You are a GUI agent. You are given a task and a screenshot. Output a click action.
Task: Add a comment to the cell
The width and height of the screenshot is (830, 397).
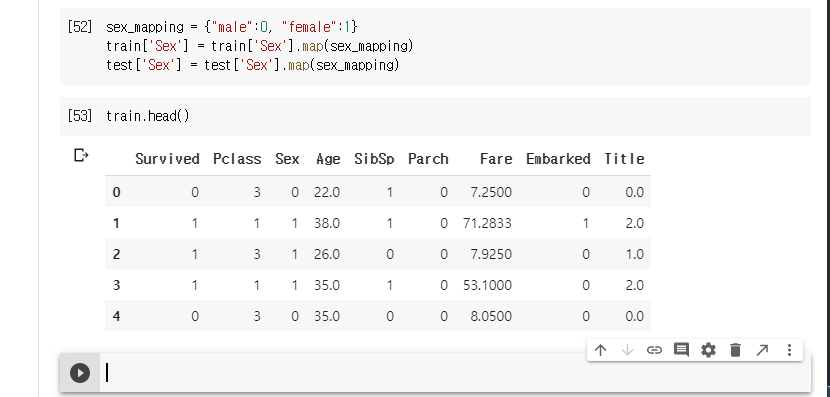[x=681, y=350]
